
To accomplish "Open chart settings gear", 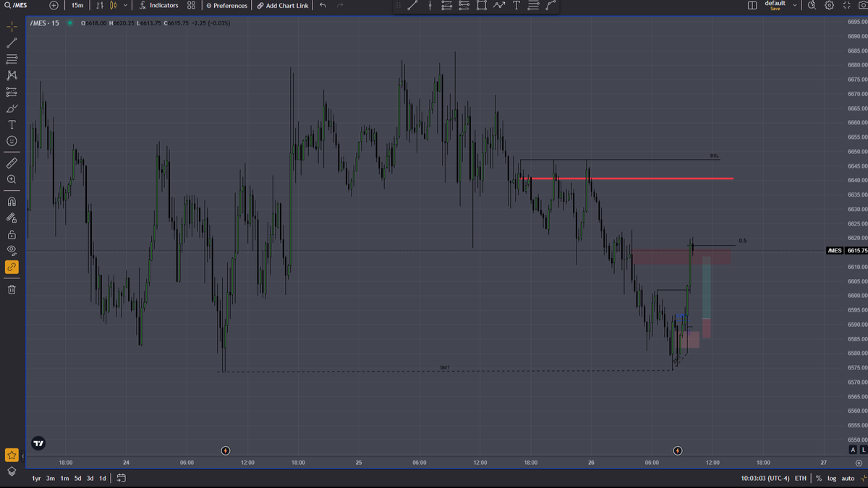I will [829, 5].
